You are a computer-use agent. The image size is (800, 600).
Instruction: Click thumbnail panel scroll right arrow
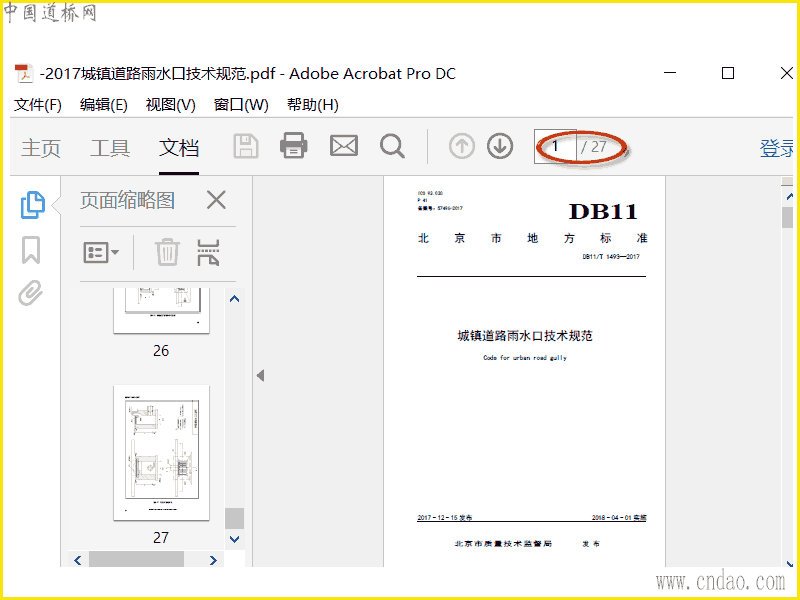coord(213,560)
